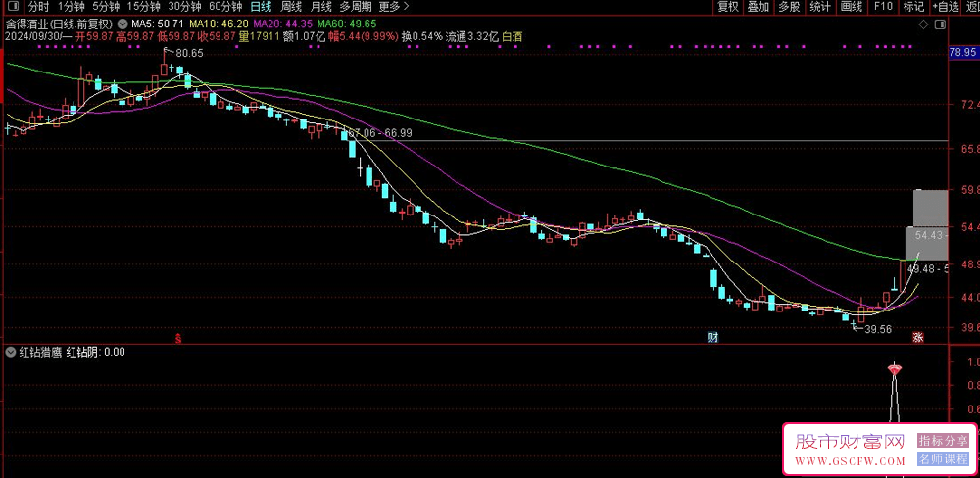
Task: Open the 指标分享 link in banner
Action: 942,441
